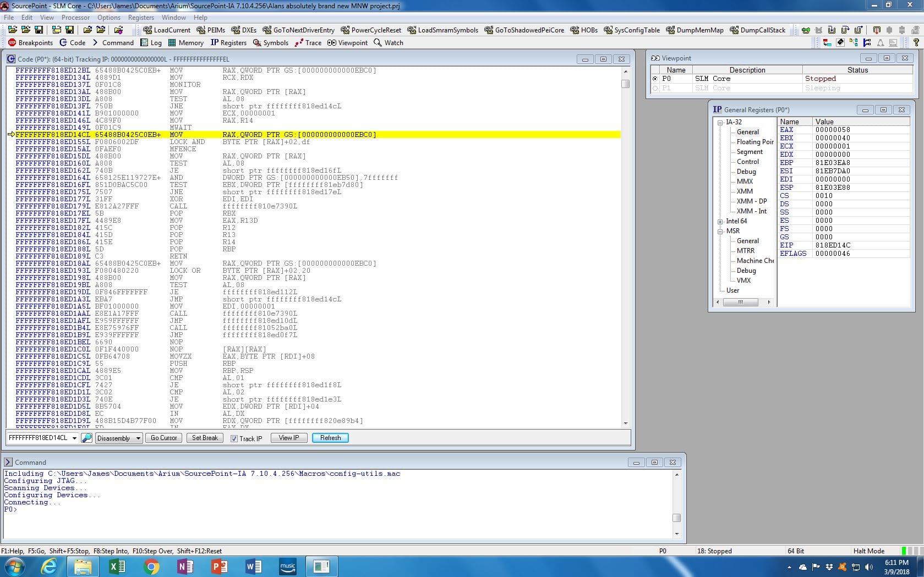The width and height of the screenshot is (924, 577).
Task: Click the Windows Start button
Action: pyautogui.click(x=14, y=567)
